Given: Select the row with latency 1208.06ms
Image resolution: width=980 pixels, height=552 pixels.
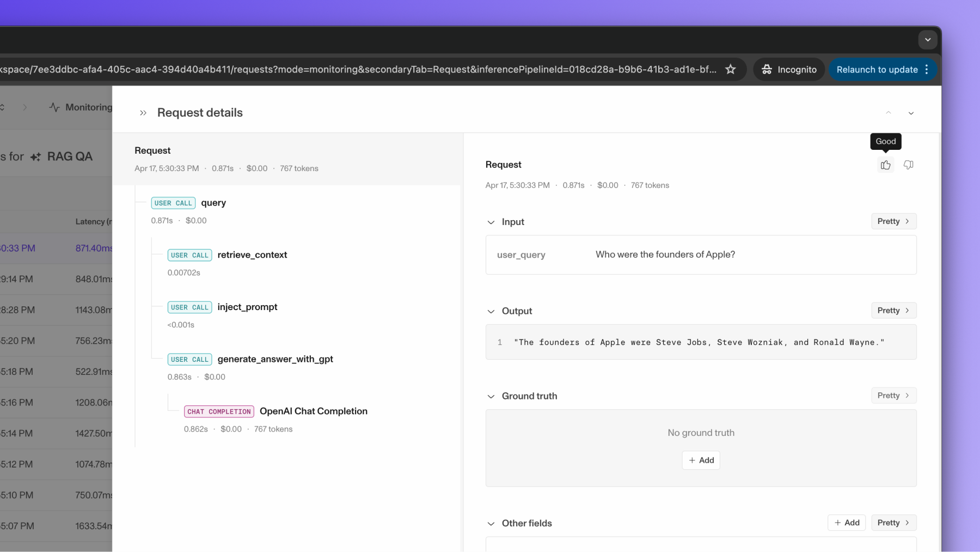Looking at the screenshot, I should (56, 403).
